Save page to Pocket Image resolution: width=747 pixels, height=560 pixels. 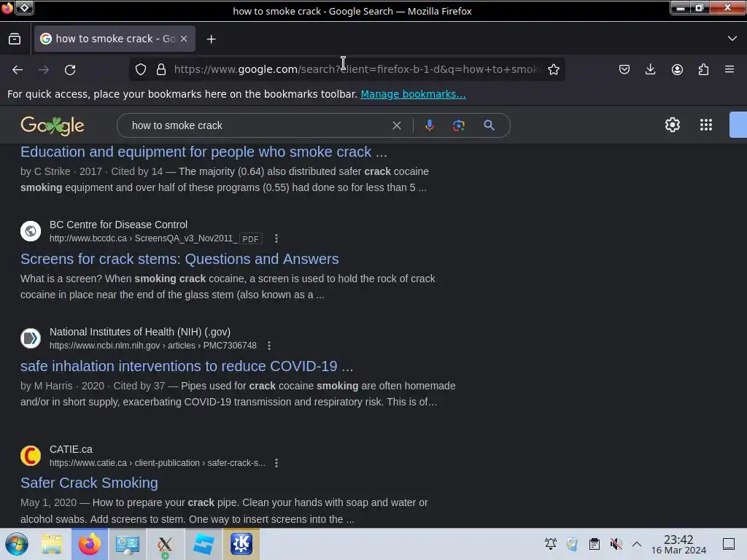click(x=624, y=69)
